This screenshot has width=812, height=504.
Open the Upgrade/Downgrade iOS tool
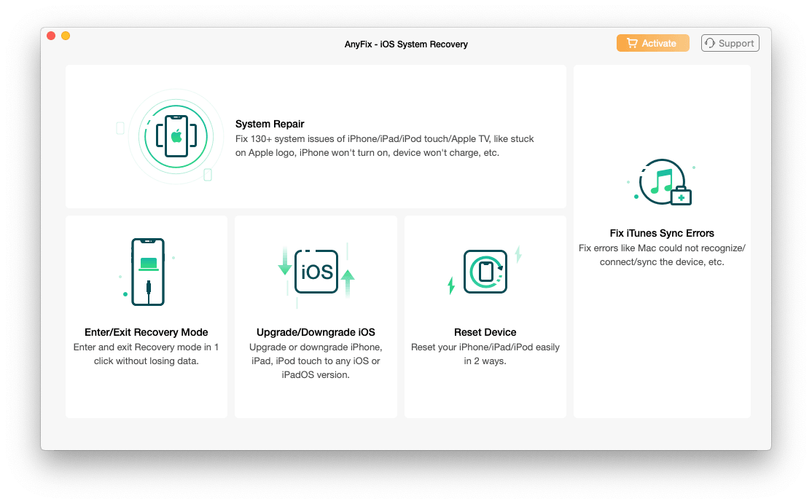(x=316, y=316)
